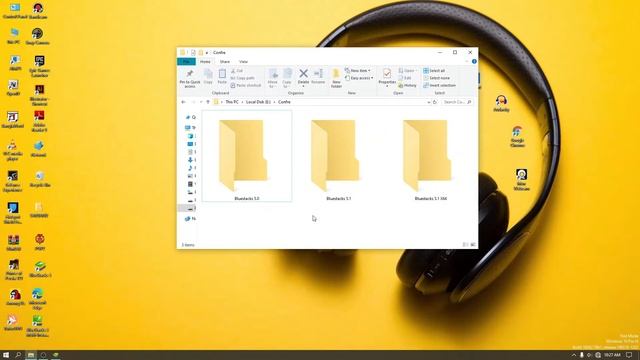Click the taskbar search magnifier
Screen dimensions: 640x360
click(18, 355)
